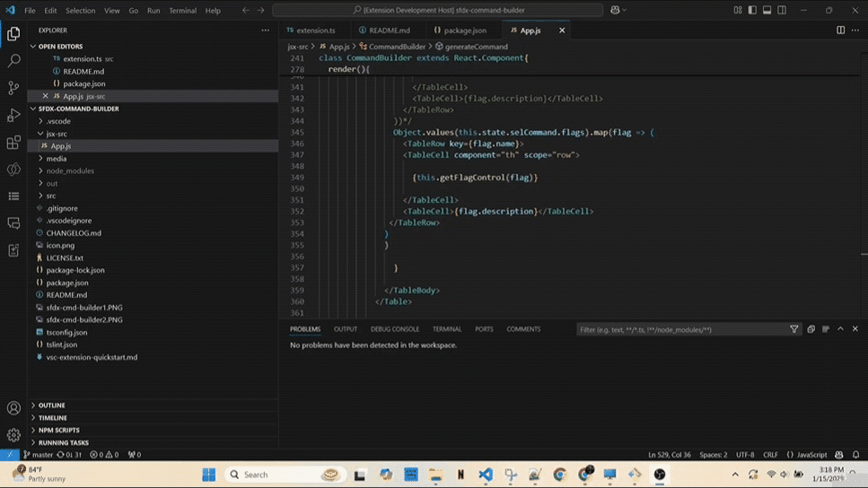Click the Problems filter funnel icon
868x488 pixels.
pos(793,329)
